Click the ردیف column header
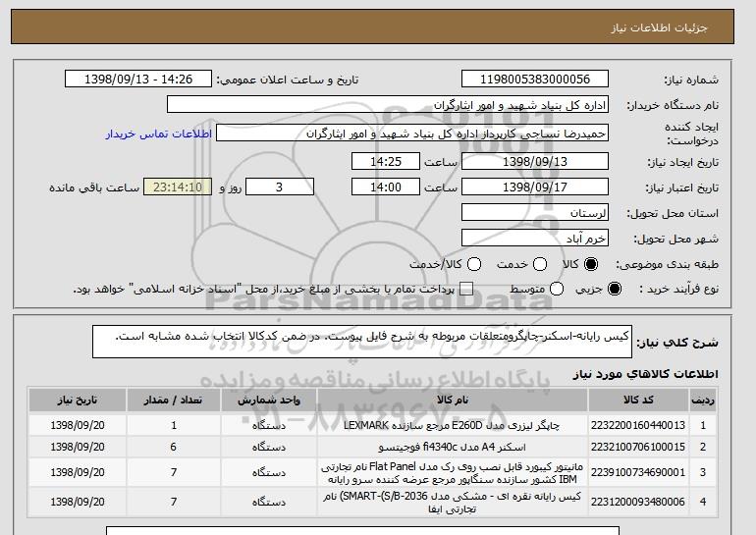756x535 pixels. (x=703, y=401)
